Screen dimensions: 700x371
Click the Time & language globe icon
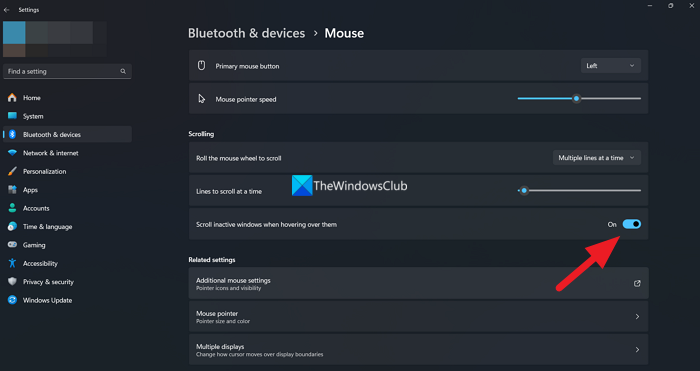pyautogui.click(x=12, y=226)
